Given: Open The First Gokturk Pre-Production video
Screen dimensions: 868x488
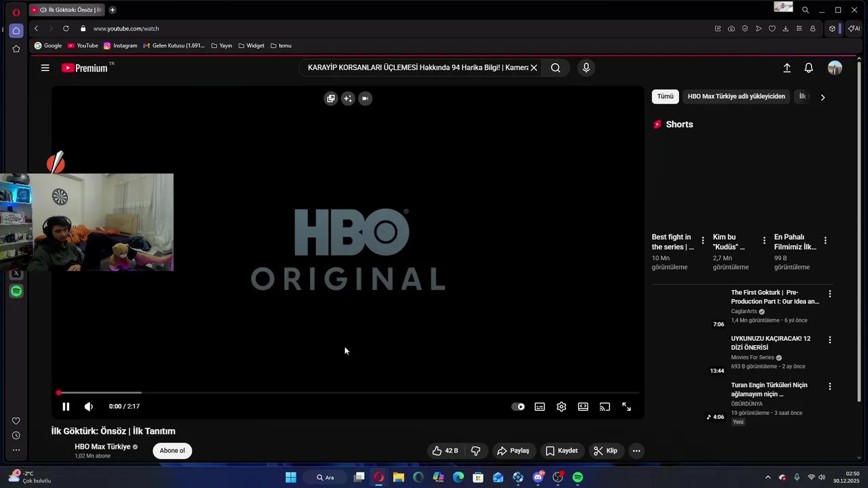Looking at the screenshot, I should pos(775,297).
